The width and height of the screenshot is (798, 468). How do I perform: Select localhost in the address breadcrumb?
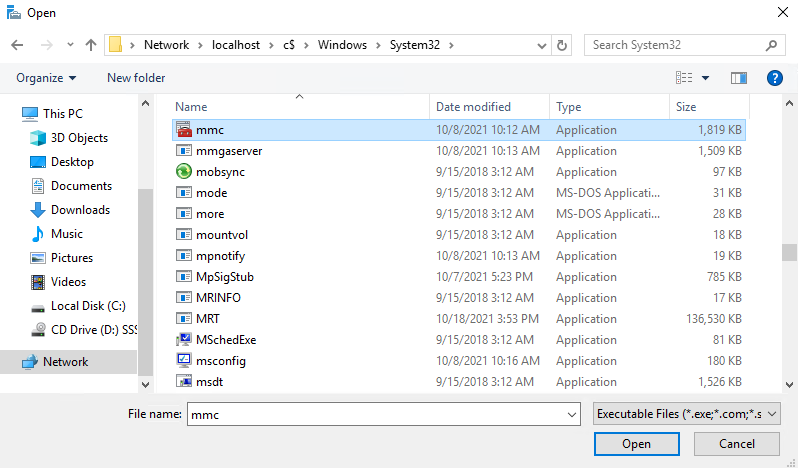click(x=236, y=45)
